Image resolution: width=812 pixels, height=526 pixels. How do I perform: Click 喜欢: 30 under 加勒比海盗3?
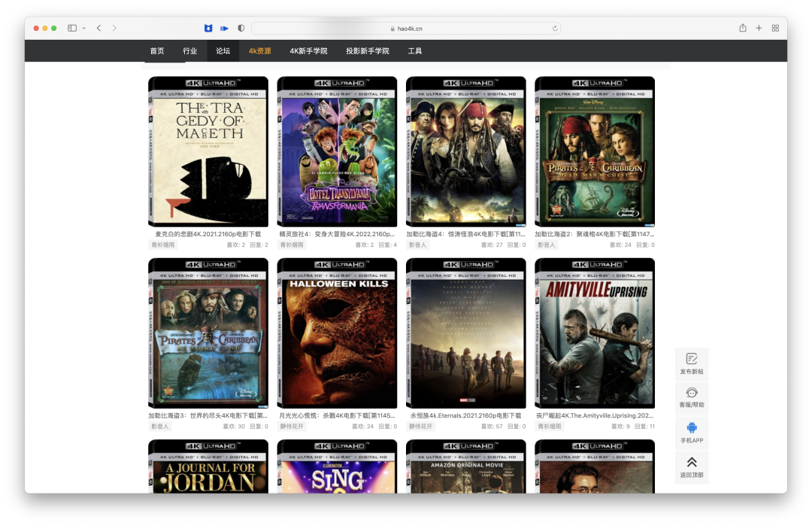point(234,427)
